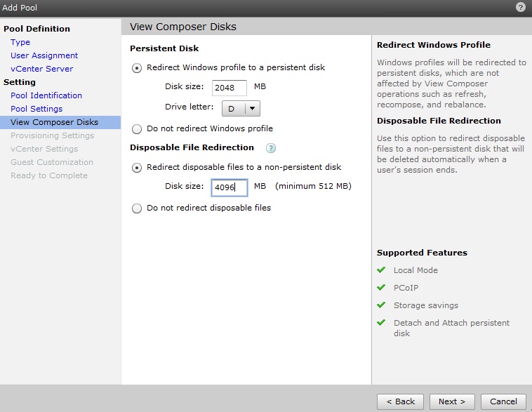Go to the Type step
The height and width of the screenshot is (412, 532).
coord(20,42)
